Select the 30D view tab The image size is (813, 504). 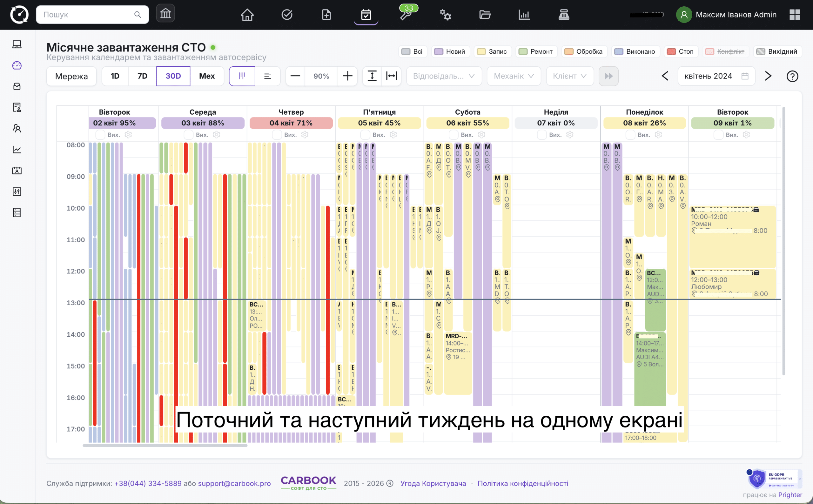173,76
